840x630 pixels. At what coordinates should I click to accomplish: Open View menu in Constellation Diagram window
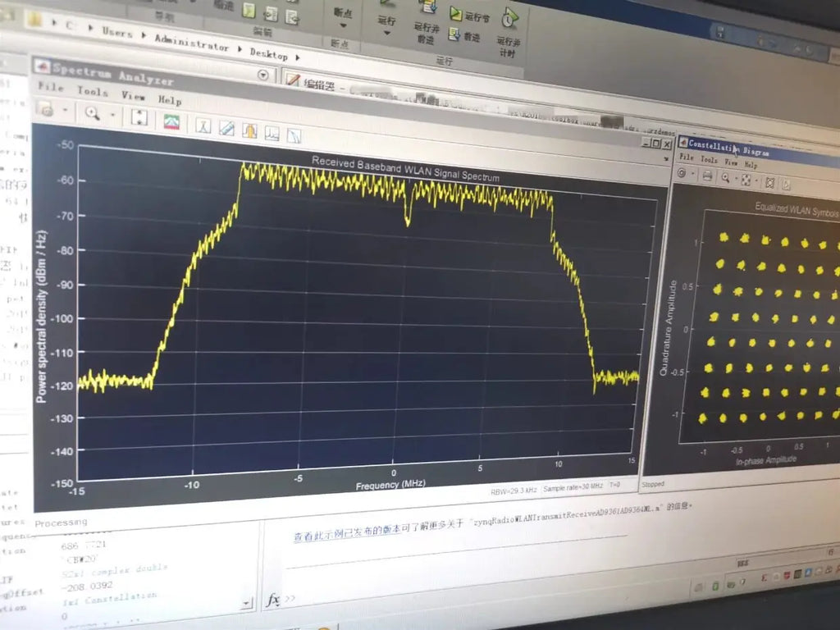coord(731,162)
